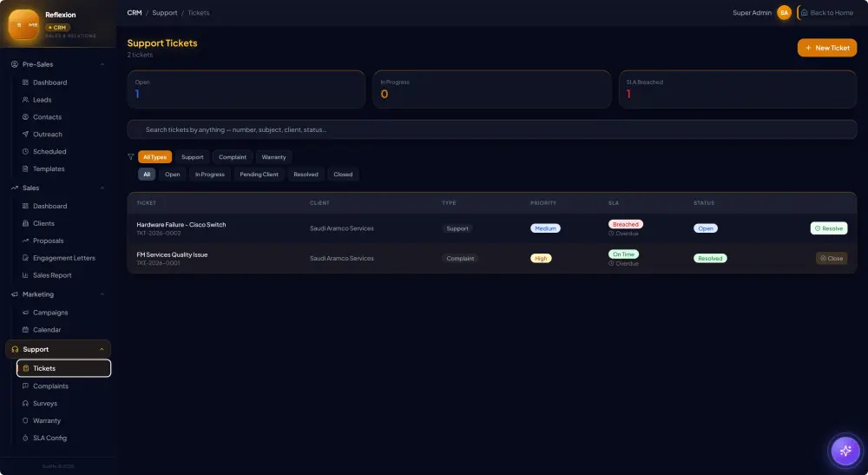Click the Calendar icon under Marketing
Screen dimensions: 868x475
tap(25, 329)
